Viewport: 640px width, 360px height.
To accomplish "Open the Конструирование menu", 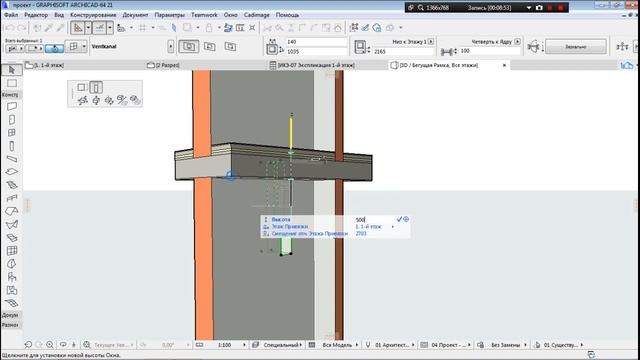I will 93,15.
